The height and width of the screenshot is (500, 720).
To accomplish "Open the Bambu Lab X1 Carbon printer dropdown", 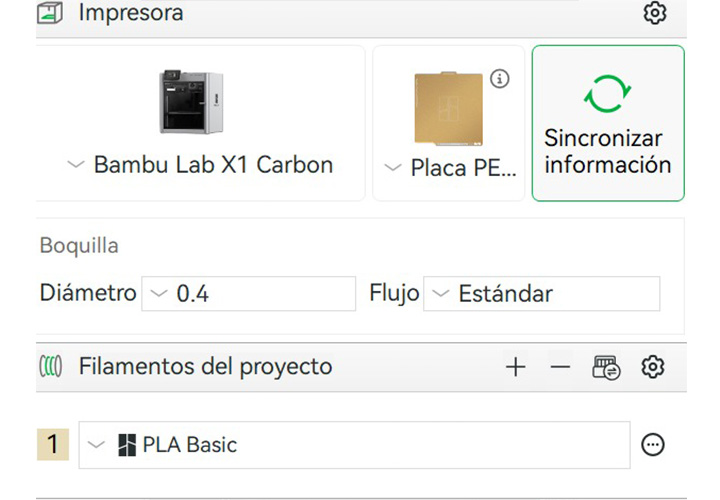I will coord(201,165).
